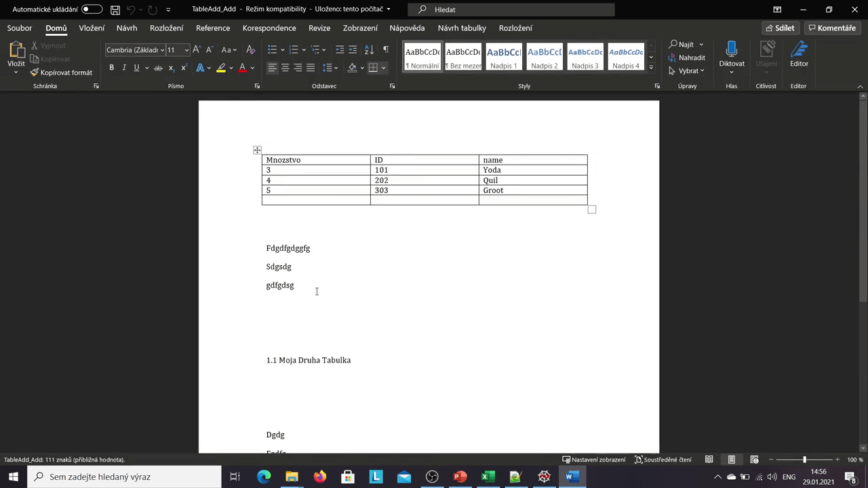
Task: Click the Sdílet button
Action: [x=780, y=28]
